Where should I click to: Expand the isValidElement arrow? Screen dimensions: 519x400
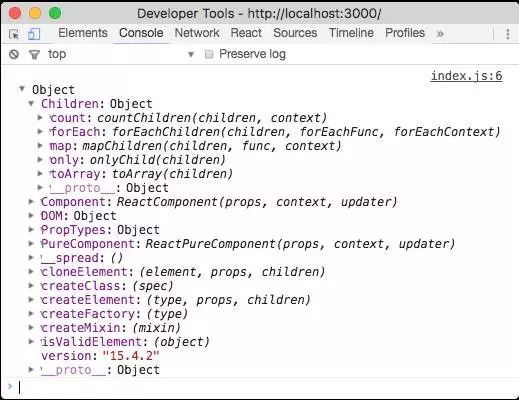pyautogui.click(x=31, y=341)
